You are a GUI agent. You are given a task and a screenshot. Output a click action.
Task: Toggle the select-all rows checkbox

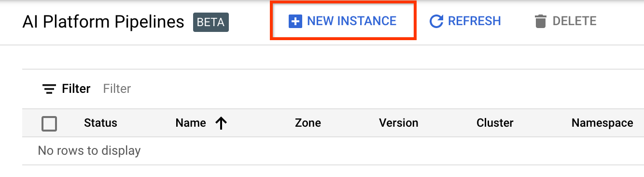(49, 124)
